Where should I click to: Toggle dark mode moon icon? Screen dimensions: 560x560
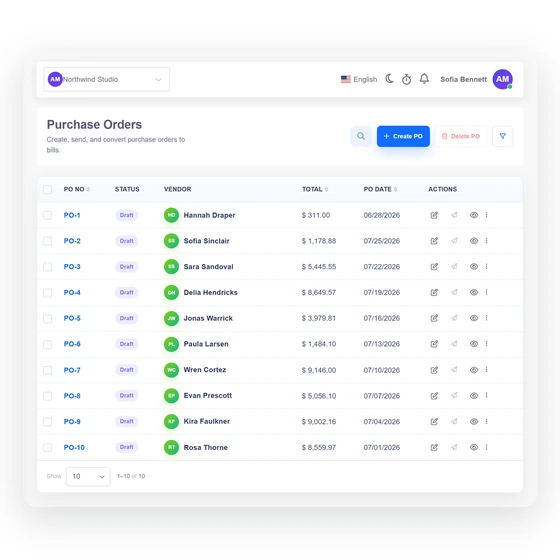(x=389, y=79)
